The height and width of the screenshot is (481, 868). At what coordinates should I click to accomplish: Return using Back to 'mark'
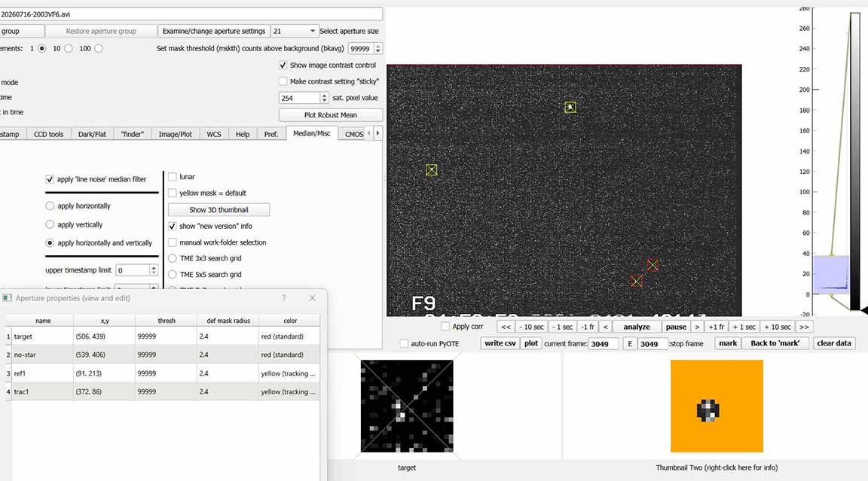[x=775, y=343]
